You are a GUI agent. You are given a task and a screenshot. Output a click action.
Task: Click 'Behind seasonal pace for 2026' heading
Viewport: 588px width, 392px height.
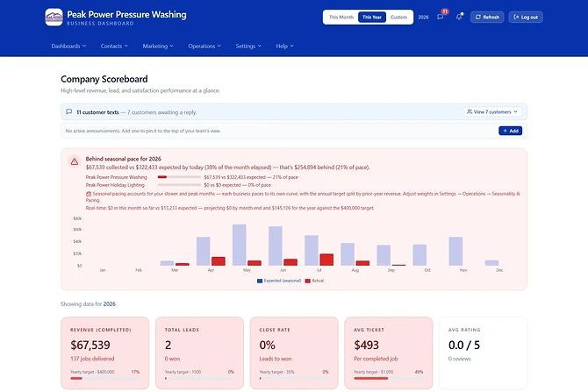(x=124, y=159)
